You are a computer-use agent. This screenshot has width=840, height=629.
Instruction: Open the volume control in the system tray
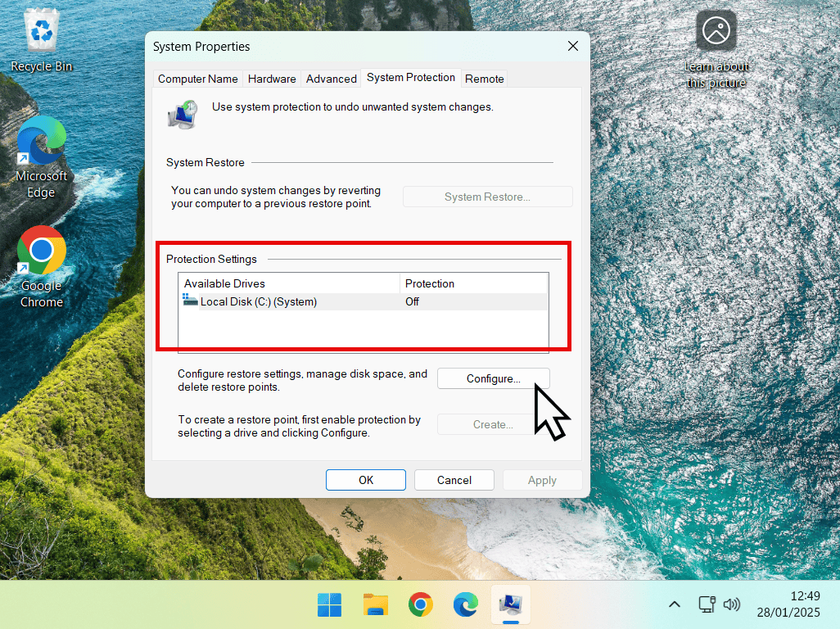pyautogui.click(x=731, y=604)
